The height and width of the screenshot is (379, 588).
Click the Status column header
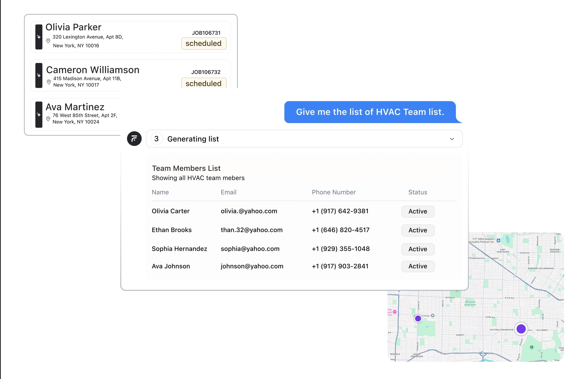pos(418,192)
